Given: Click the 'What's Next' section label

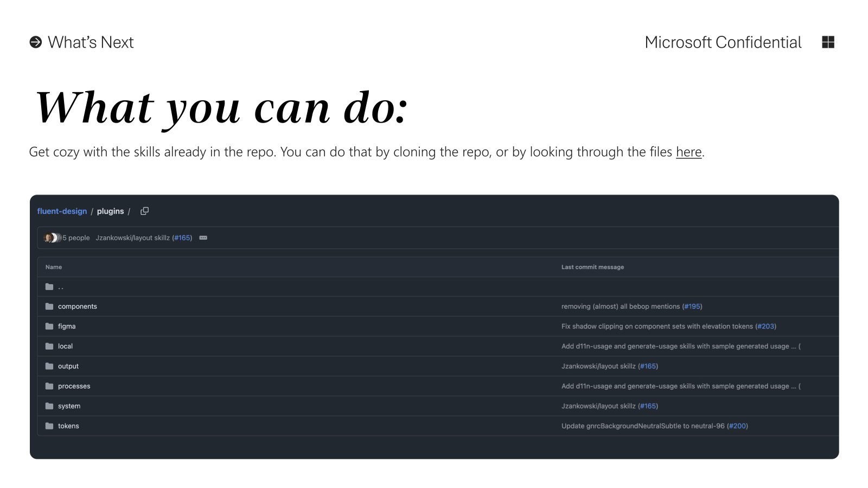Looking at the screenshot, I should coord(91,42).
